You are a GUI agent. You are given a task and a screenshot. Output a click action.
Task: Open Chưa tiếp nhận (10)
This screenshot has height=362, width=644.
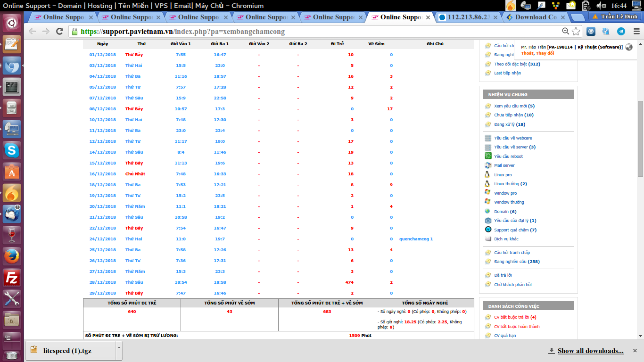pos(514,115)
